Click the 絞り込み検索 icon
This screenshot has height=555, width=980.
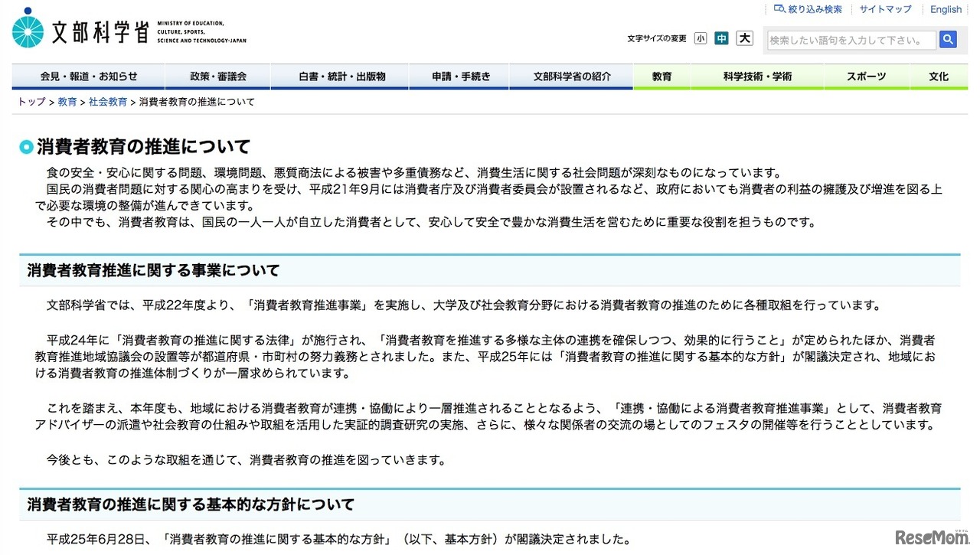tap(779, 9)
